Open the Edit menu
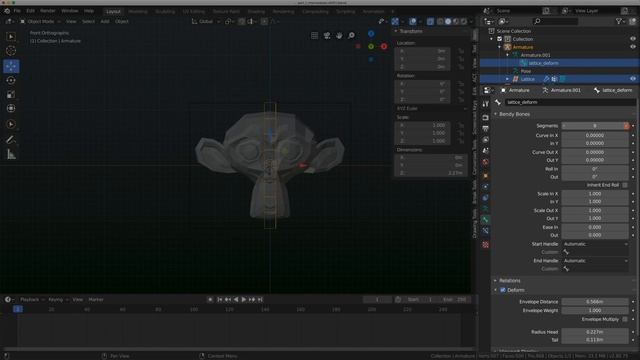This screenshot has height=360, width=640. coord(31,11)
